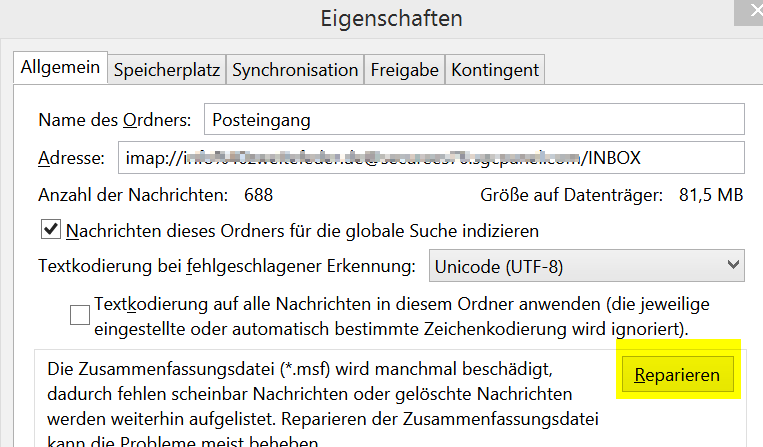Switch to the Allgemein tab
763x447 pixels.
click(x=61, y=68)
